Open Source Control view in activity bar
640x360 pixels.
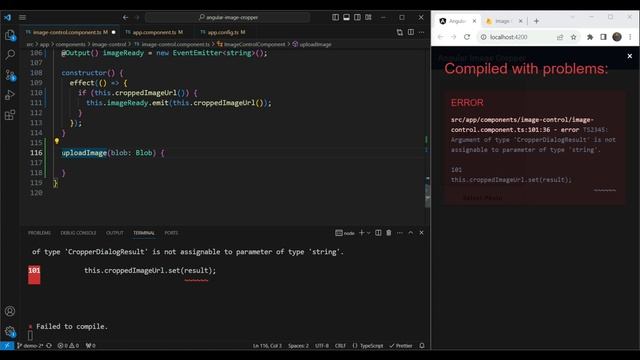point(10,75)
